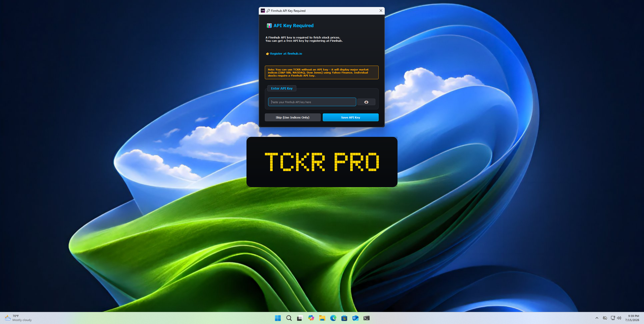Skip and use indices only

tap(293, 117)
